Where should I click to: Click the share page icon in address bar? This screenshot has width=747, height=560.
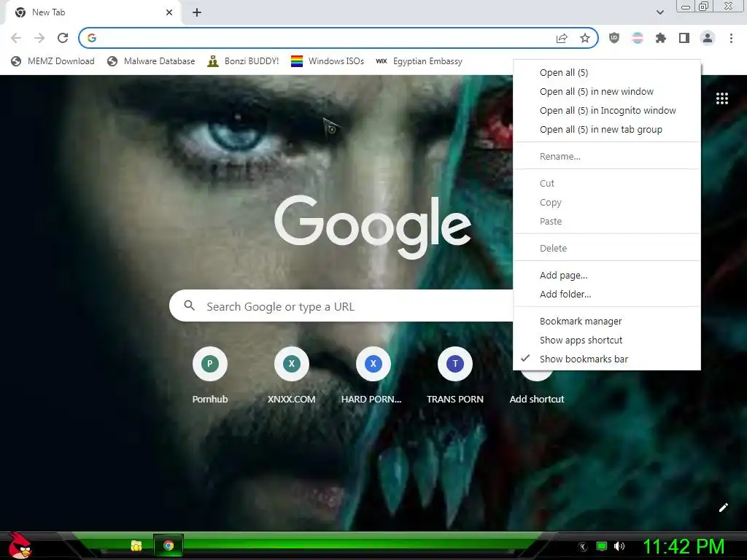(x=562, y=38)
